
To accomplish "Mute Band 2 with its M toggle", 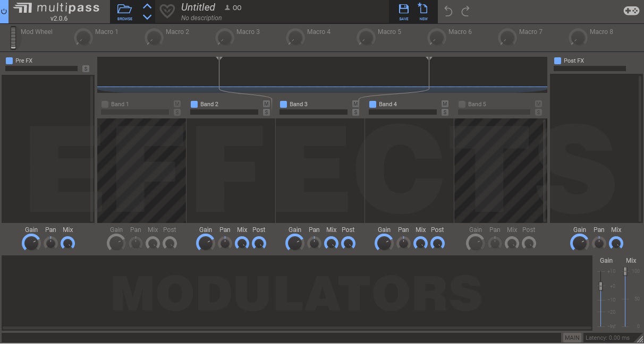I will [266, 104].
